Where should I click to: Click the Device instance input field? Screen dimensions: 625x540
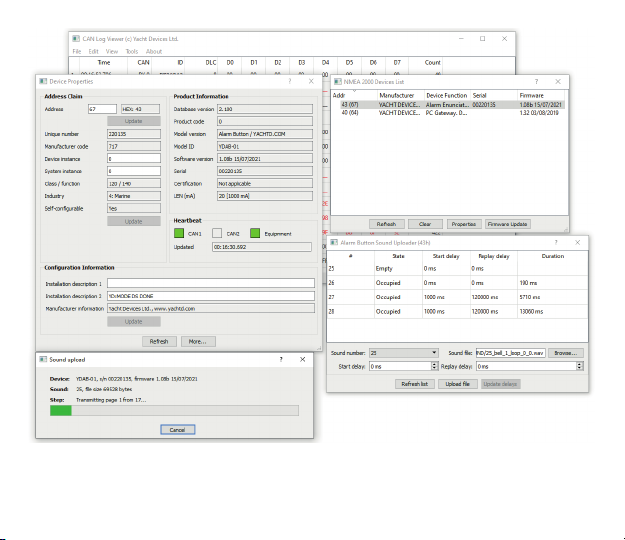click(134, 159)
